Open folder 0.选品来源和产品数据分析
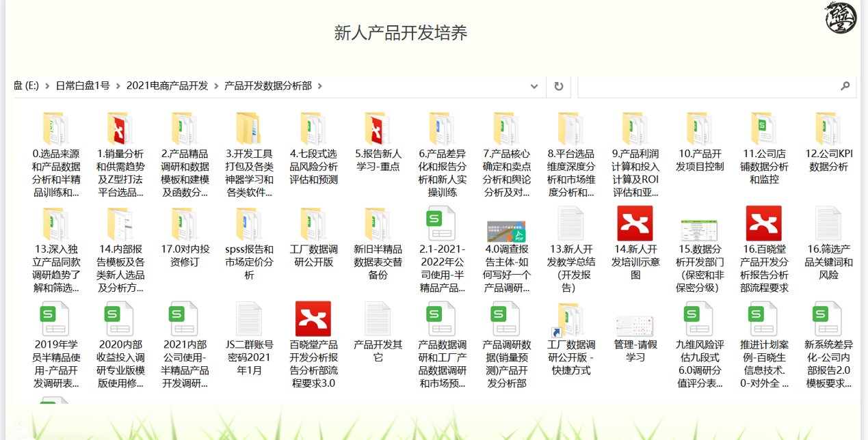The height and width of the screenshot is (440, 868). pyautogui.click(x=55, y=155)
